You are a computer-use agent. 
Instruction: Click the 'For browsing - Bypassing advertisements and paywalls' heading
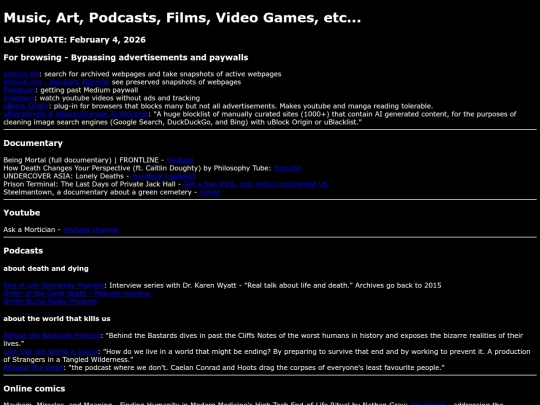(126, 58)
